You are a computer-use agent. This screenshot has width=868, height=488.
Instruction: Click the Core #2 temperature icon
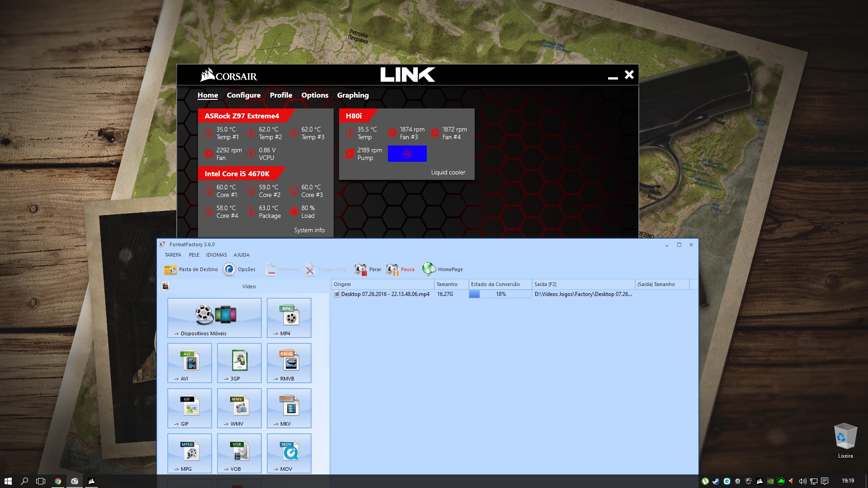pyautogui.click(x=251, y=191)
